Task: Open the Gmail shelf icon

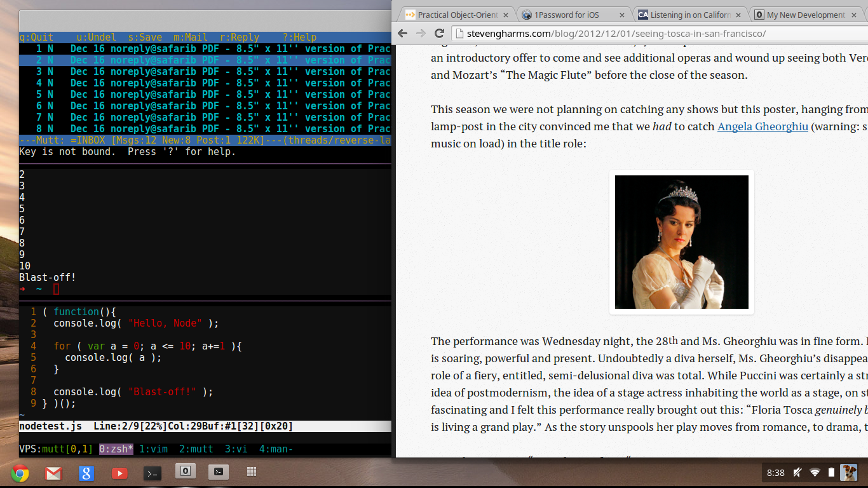Action: coord(53,473)
